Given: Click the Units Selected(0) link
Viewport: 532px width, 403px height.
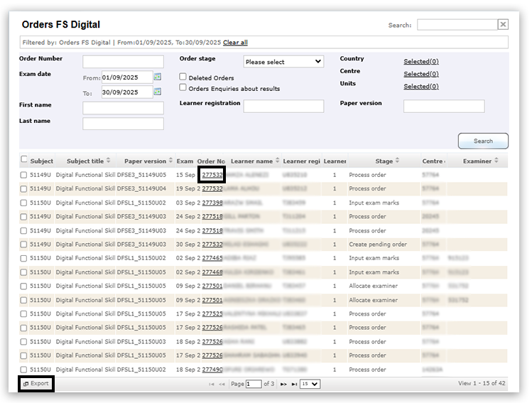Looking at the screenshot, I should pos(420,87).
